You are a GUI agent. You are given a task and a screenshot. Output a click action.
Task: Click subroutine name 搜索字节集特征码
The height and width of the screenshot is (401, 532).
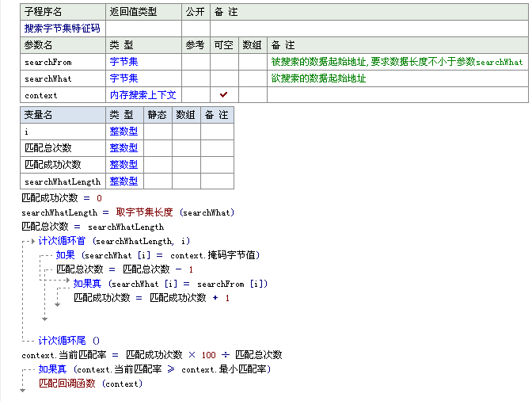62,29
